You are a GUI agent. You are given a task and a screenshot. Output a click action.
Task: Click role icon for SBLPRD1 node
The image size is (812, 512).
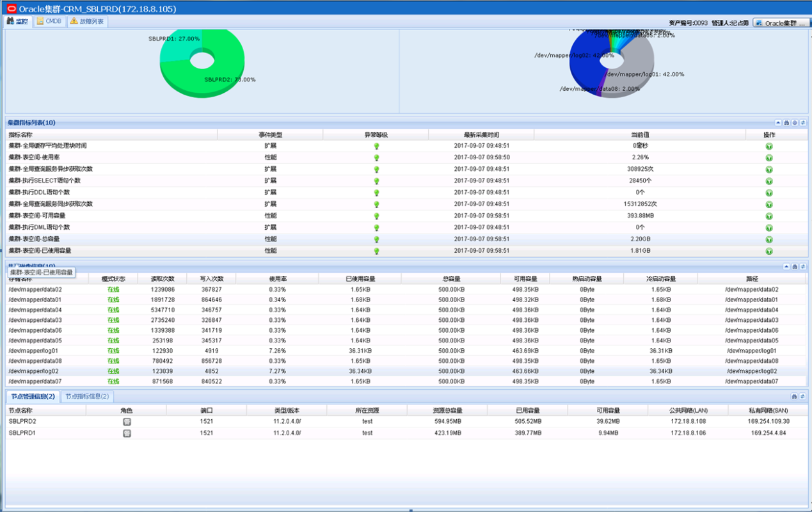point(127,433)
